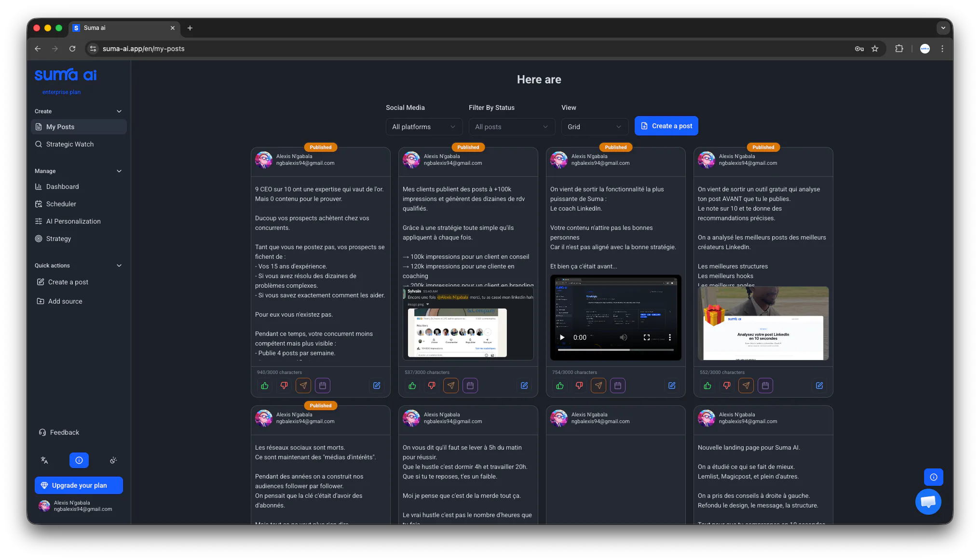980x560 pixels.
Task: Toggle the theme icon in sidebar footer
Action: coord(113,460)
